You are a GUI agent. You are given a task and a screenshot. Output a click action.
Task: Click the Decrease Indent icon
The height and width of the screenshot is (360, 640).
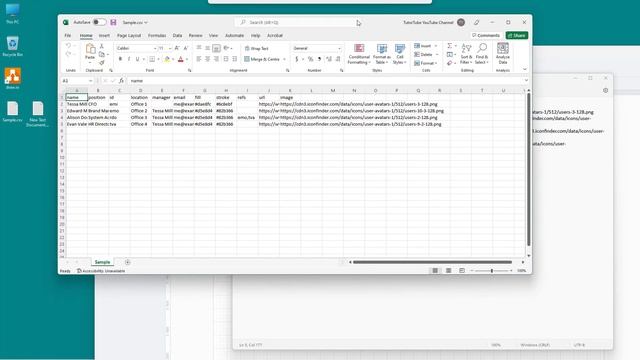pyautogui.click(x=226, y=59)
